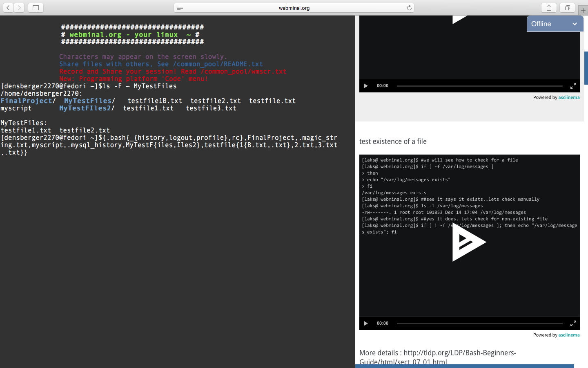Open the Share menu in toolbar
The image size is (588, 368).
point(549,8)
